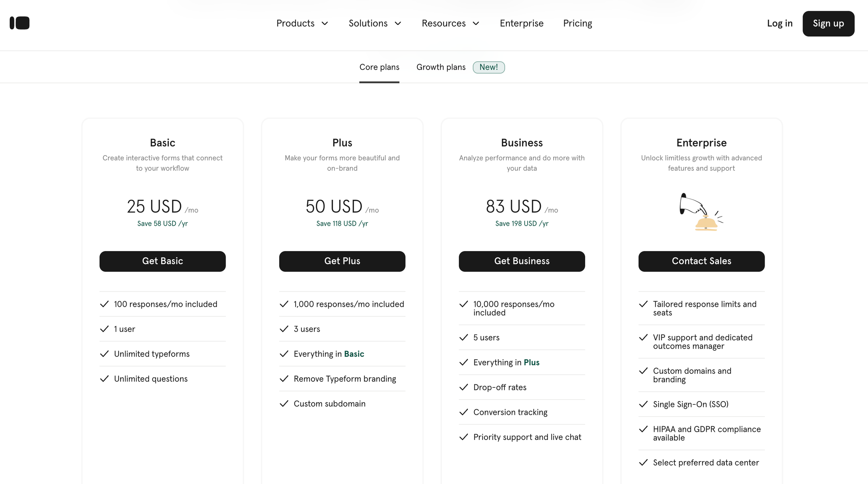Click the New! badge next to Growth plans
Viewport: 868px width, 484px height.
[489, 67]
